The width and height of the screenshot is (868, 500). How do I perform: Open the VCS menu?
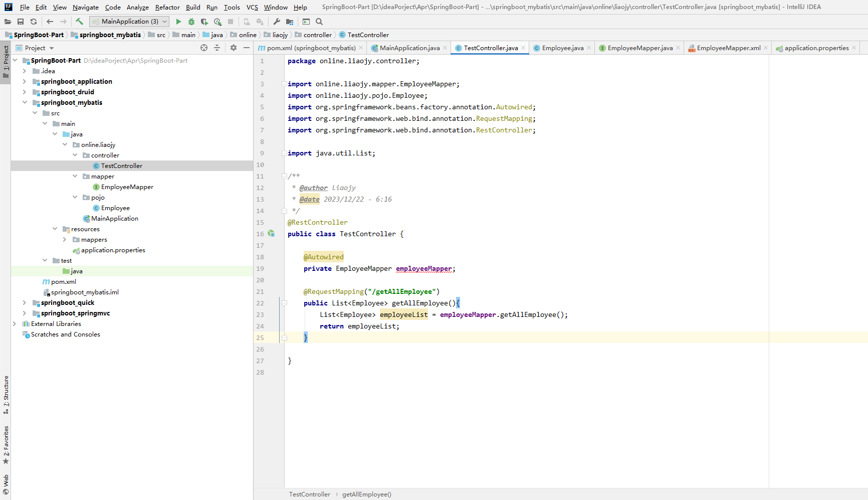click(x=252, y=7)
